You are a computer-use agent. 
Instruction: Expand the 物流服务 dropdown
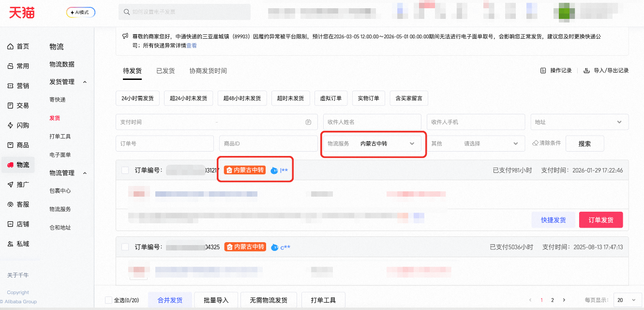coord(372,144)
